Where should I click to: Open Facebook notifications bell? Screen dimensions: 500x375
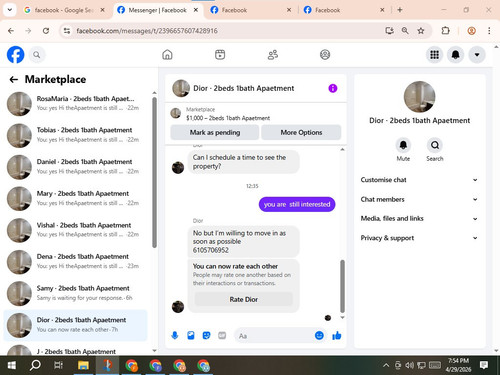(x=456, y=55)
